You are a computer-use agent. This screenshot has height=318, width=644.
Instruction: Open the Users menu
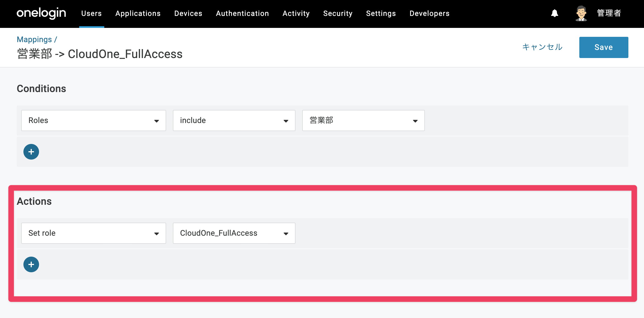coord(91,13)
